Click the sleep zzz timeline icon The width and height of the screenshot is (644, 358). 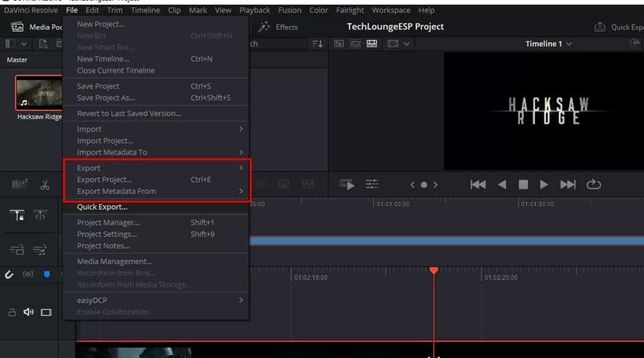point(20,184)
